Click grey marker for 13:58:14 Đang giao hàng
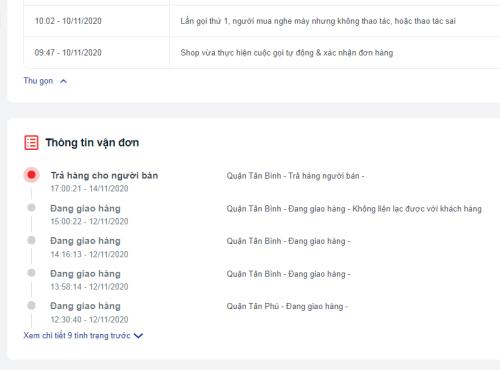This screenshot has width=500, height=370. click(x=31, y=273)
